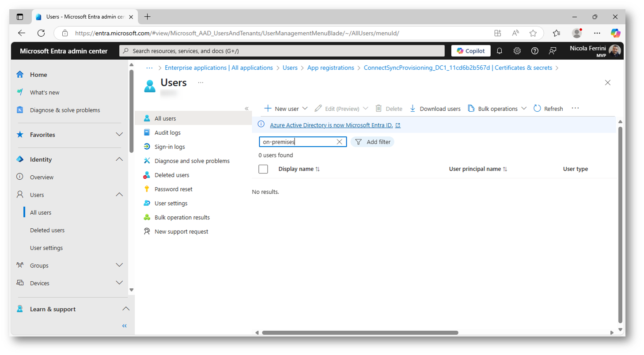Open the Azure Active Directory is now Entra ID link
Image resolution: width=644 pixels, height=355 pixels.
(x=335, y=125)
